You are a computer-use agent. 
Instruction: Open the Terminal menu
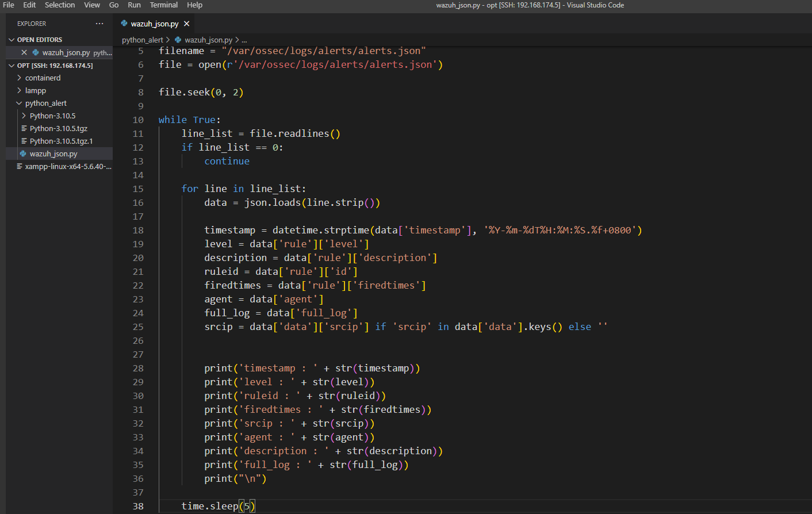(x=164, y=5)
